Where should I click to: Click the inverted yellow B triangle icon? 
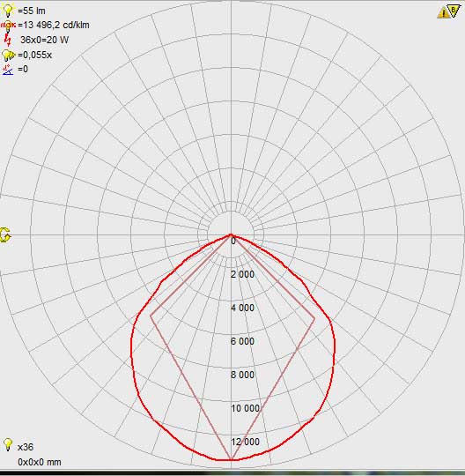(x=454, y=11)
